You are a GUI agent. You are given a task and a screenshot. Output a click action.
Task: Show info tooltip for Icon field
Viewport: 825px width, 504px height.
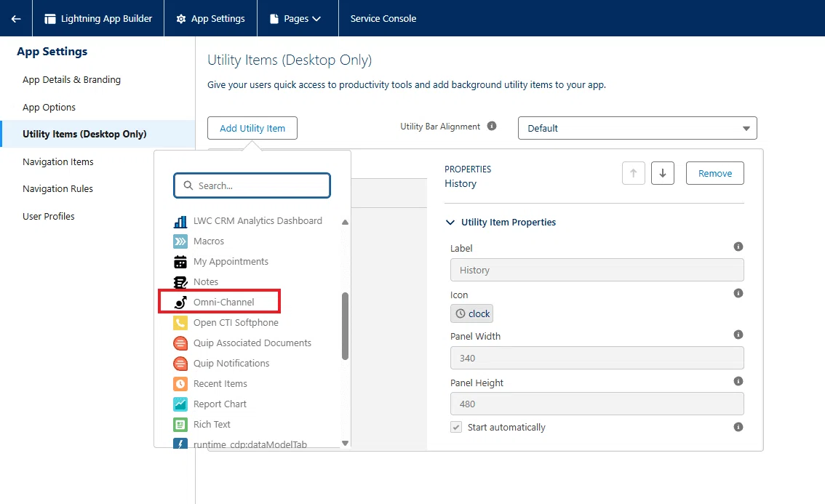[738, 293]
